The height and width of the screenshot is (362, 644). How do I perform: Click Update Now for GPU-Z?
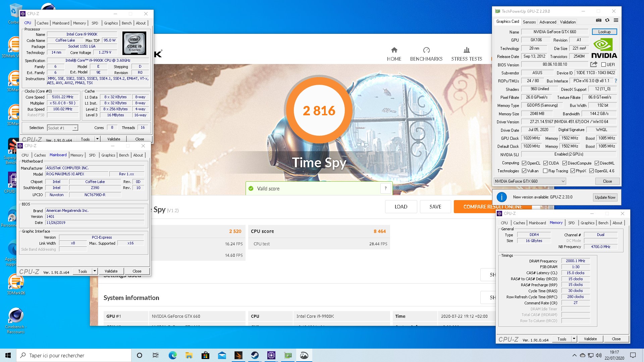pos(605,197)
